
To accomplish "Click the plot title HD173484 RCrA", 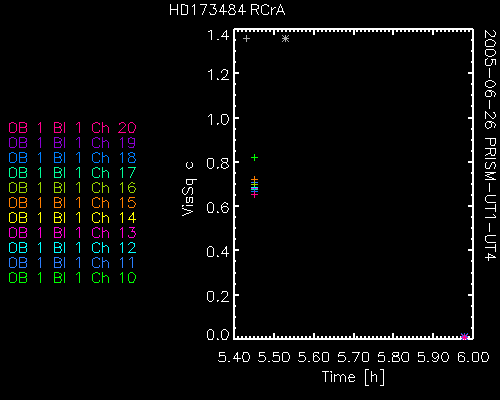I will click(227, 10).
